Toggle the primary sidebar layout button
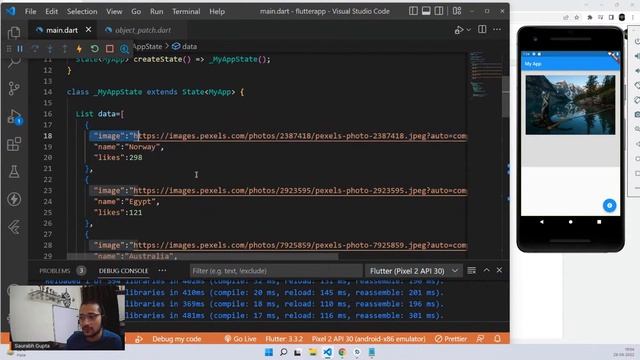Viewport: 640px width, 360px height. click(x=413, y=11)
